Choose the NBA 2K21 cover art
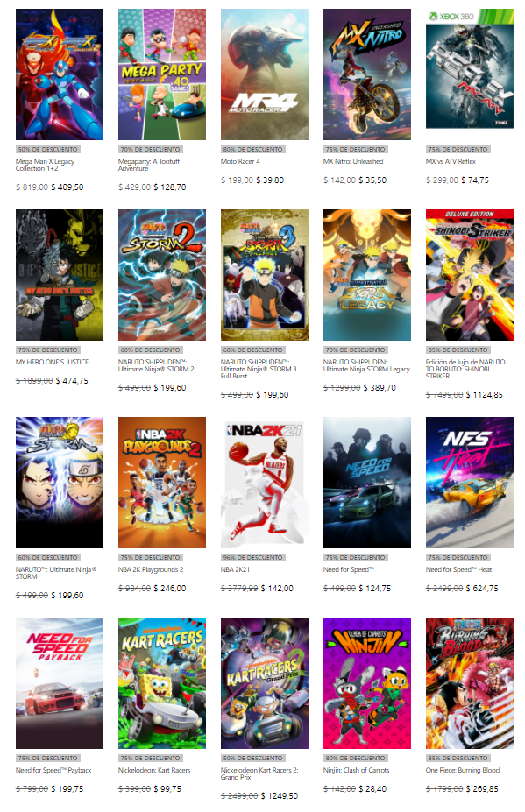This screenshot has width=525, height=812. point(265,483)
